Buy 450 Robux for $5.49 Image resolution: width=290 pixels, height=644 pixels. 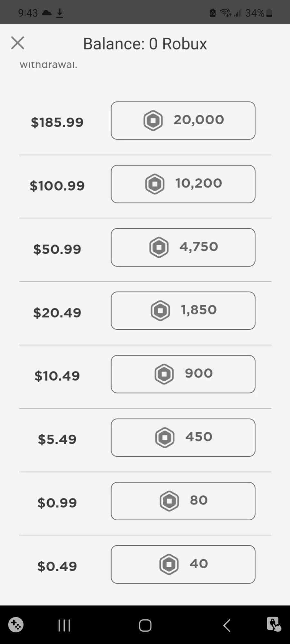pos(183,437)
